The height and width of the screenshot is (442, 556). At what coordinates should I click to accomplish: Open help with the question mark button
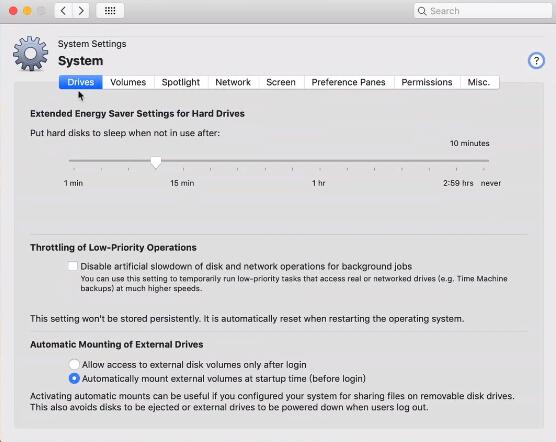[536, 61]
